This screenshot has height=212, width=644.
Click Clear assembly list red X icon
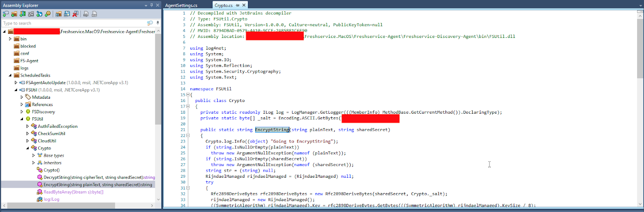pyautogui.click(x=75, y=14)
